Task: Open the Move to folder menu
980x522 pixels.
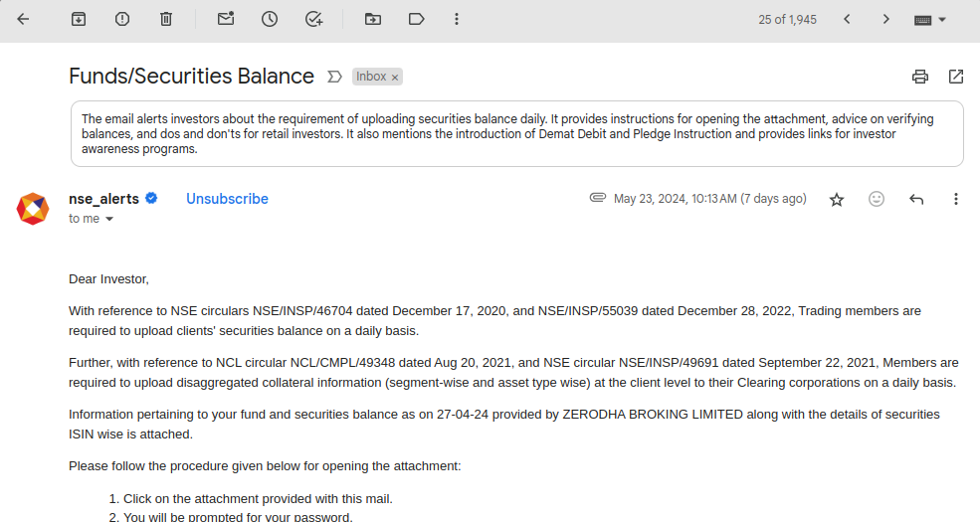Action: pos(373,19)
